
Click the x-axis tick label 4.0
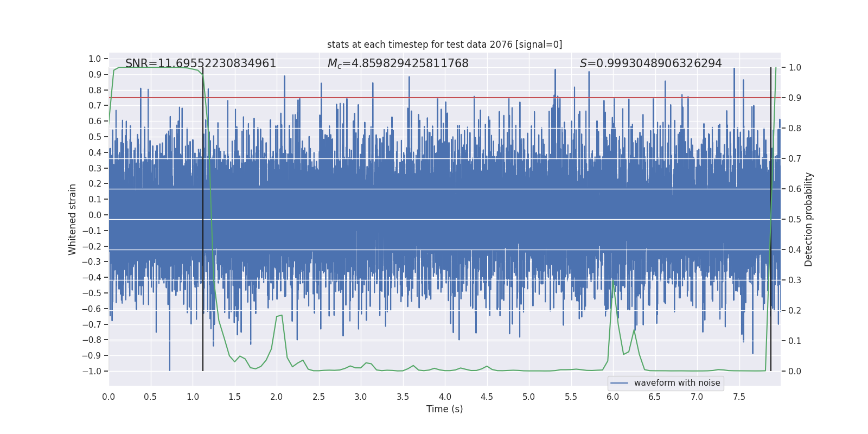[x=445, y=397]
